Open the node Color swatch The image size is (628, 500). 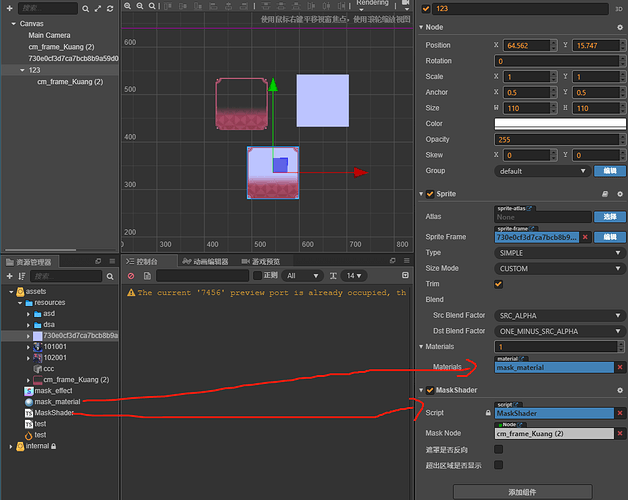(x=560, y=124)
